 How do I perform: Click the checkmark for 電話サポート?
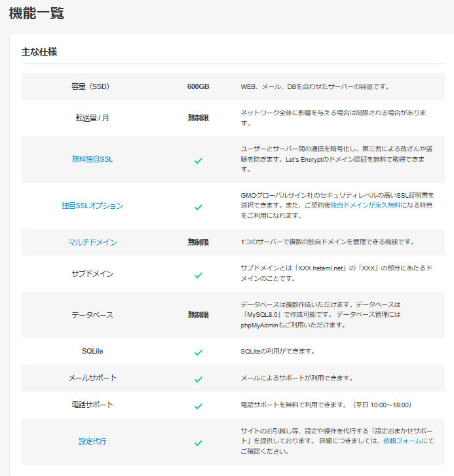(198, 405)
